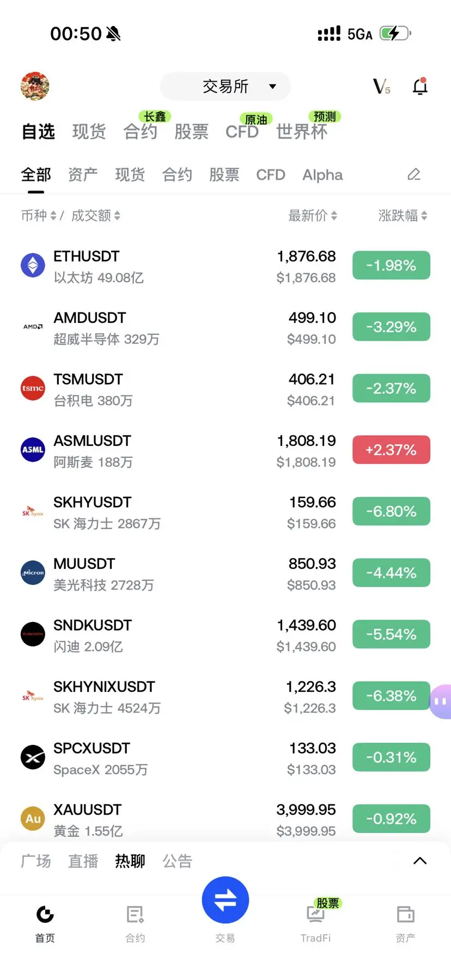Tap the purple floating assistant bubble
The width and height of the screenshot is (451, 980).
point(441,701)
